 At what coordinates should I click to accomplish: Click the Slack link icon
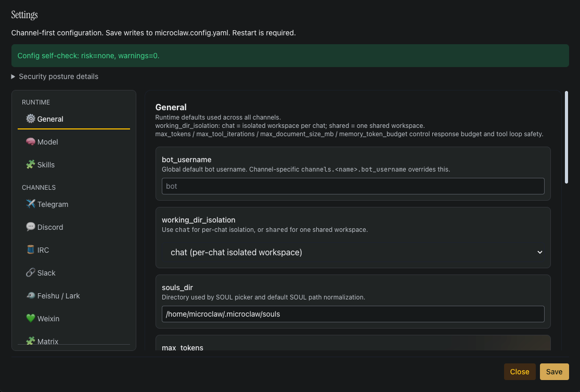(x=30, y=272)
